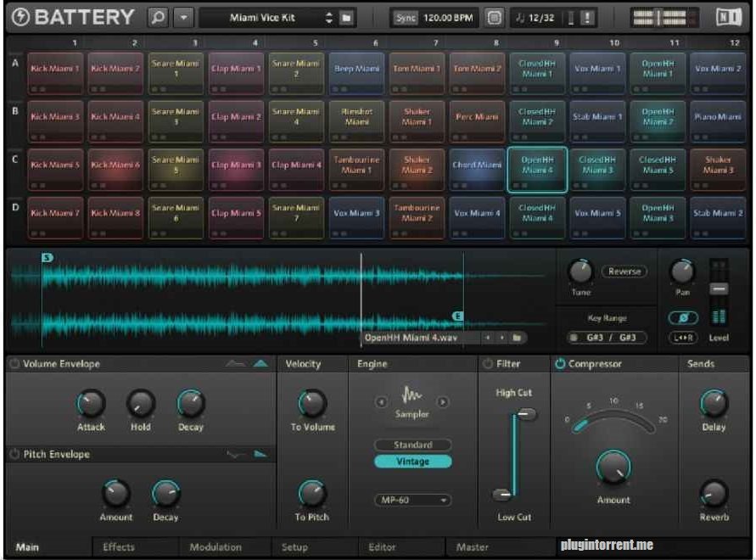Open sample folder icon beside OpenHH Miami 4.wav
The height and width of the screenshot is (560, 756).
click(x=517, y=338)
